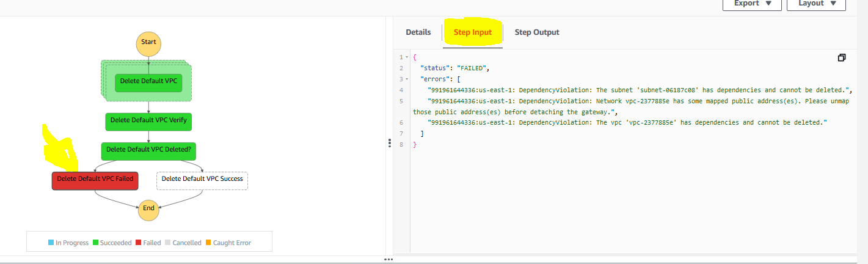Open the Export dropdown
This screenshot has width=868, height=264.
(x=751, y=4)
